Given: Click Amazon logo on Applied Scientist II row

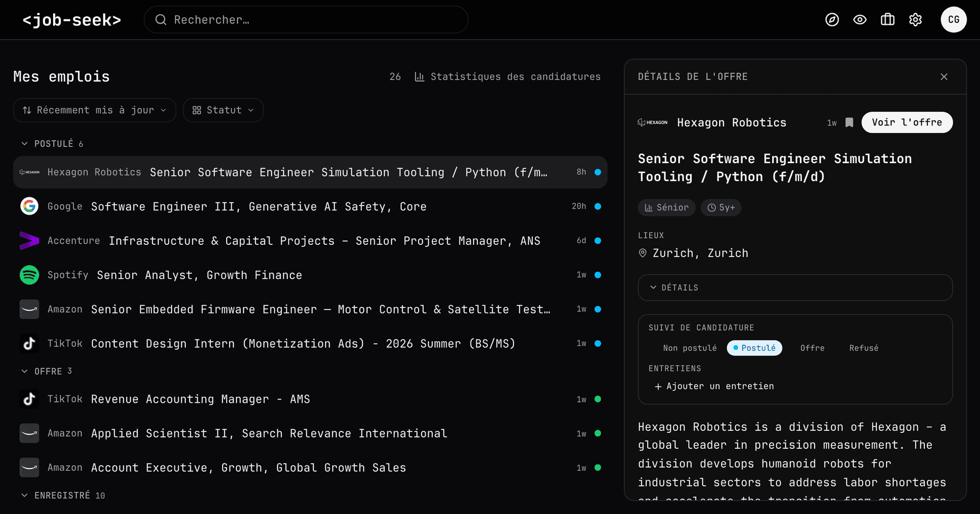Looking at the screenshot, I should click(30, 433).
